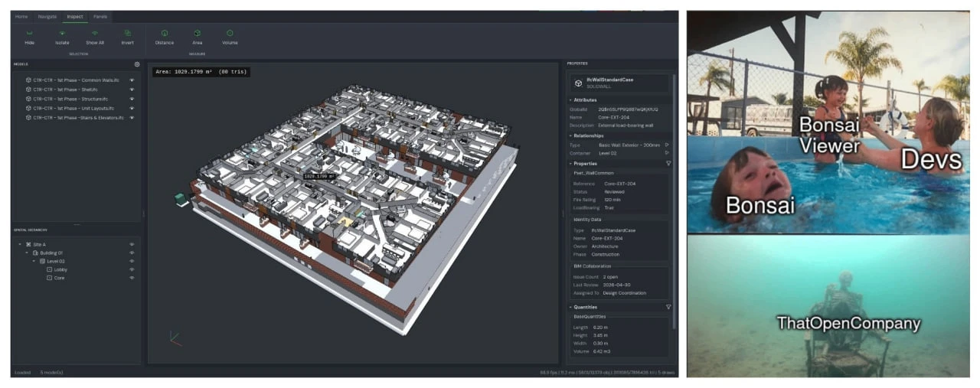Click the Building 01 building icon
Screen dimensions: 980x388
(x=35, y=253)
